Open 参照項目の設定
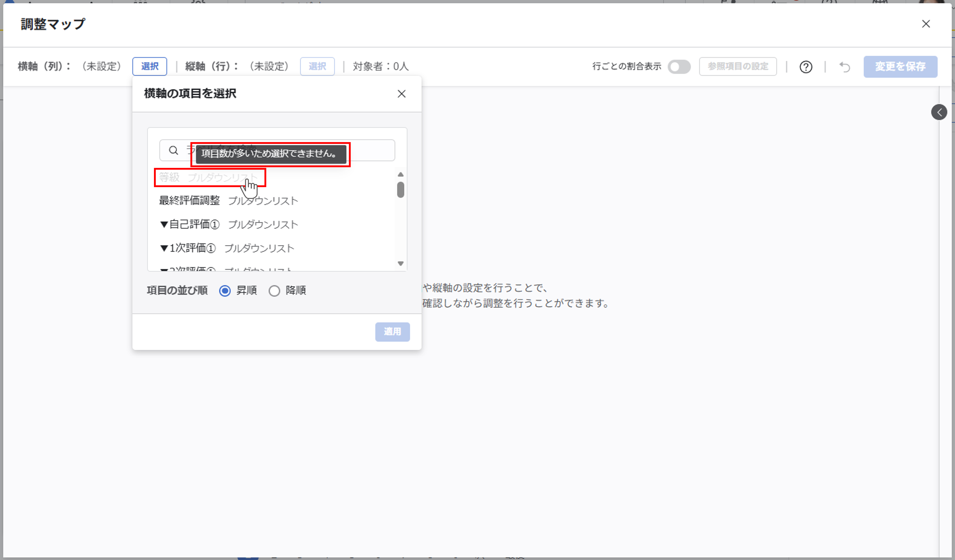 pos(737,67)
